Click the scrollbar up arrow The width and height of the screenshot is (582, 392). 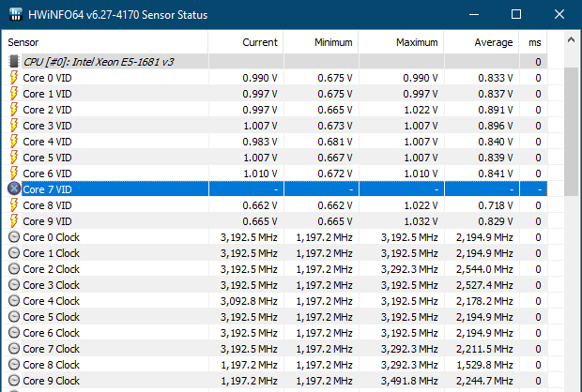pyautogui.click(x=572, y=42)
